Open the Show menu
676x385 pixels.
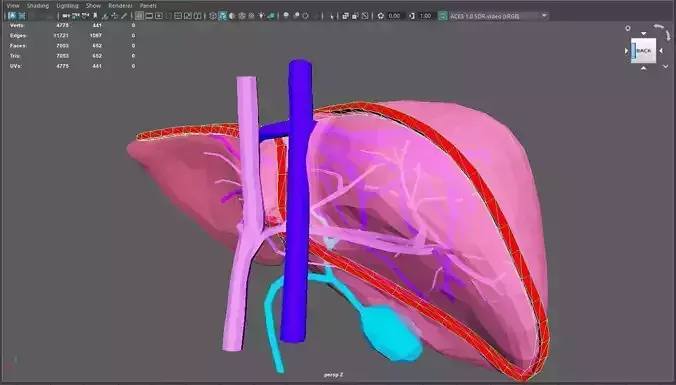point(93,6)
